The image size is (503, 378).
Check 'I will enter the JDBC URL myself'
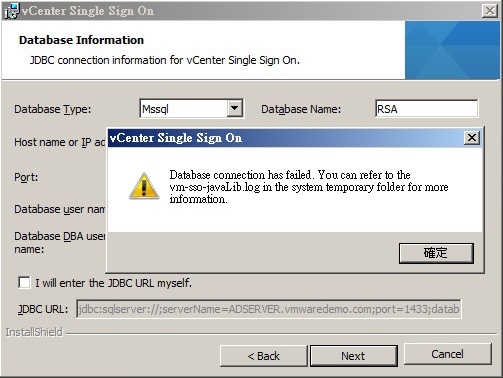(x=24, y=283)
